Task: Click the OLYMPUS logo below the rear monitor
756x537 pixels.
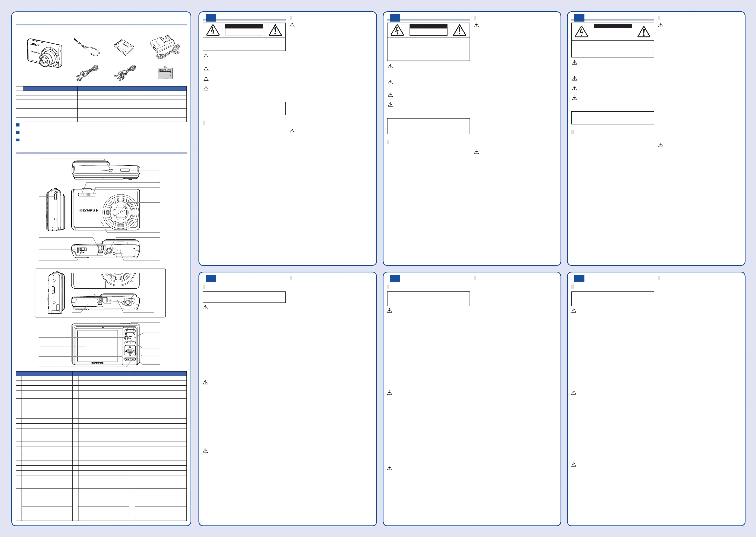Action: [x=97, y=363]
